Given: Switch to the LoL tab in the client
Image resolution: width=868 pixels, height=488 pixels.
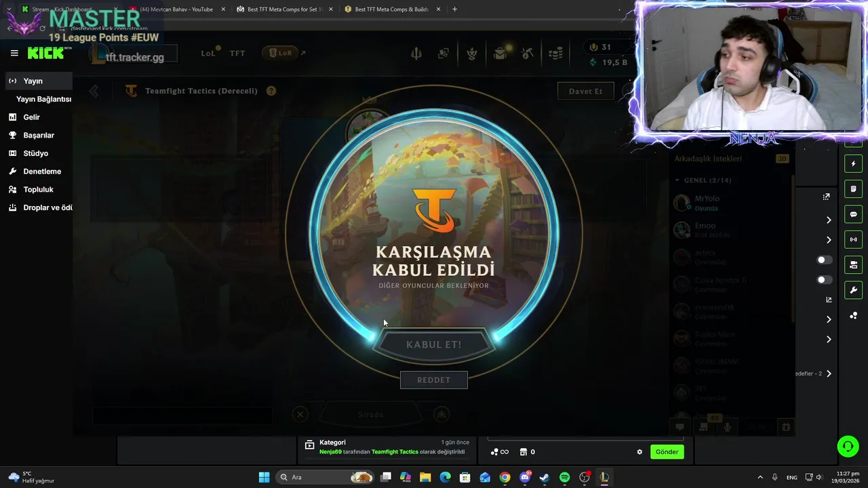Looking at the screenshot, I should (208, 53).
